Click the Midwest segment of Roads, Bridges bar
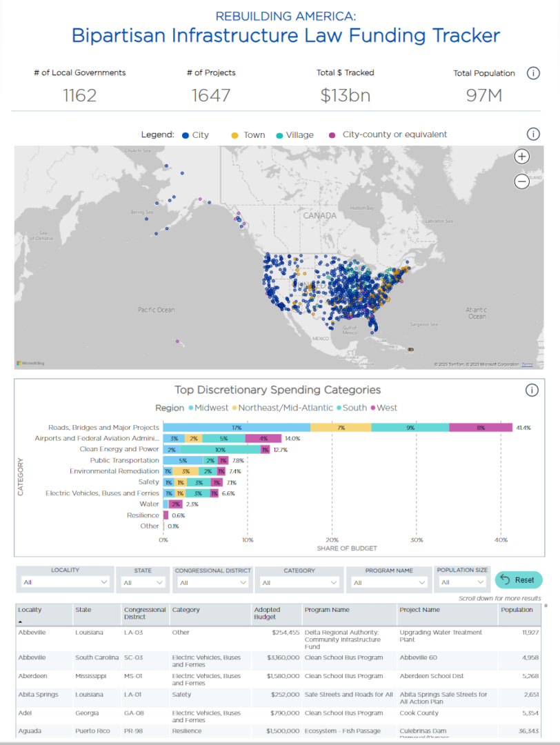 click(237, 428)
